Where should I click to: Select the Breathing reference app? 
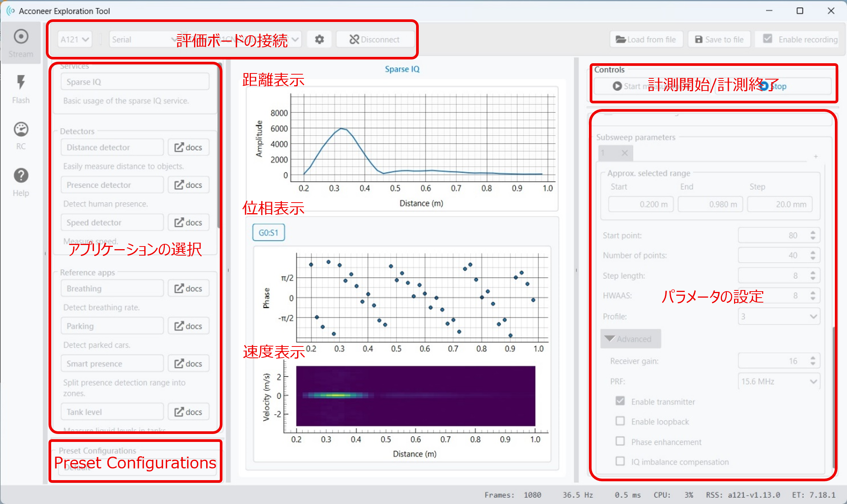pos(112,288)
